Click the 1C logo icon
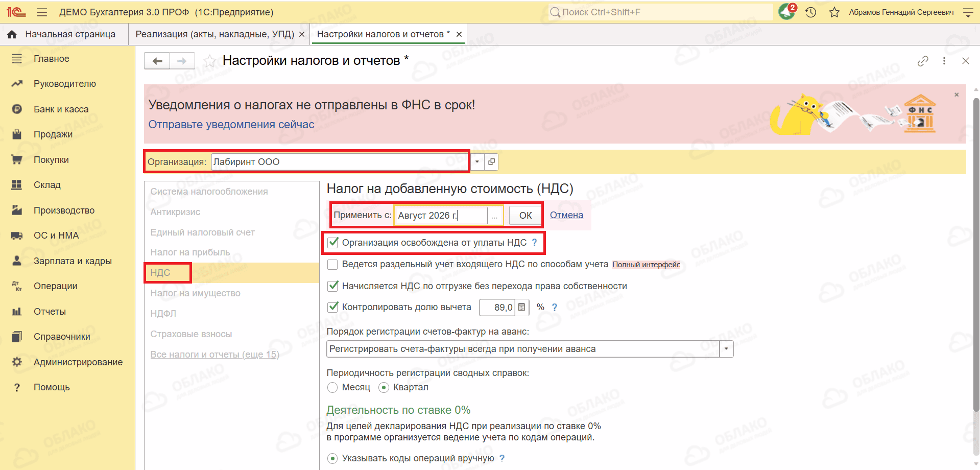Screen dimensions: 980x470 click(x=16, y=12)
